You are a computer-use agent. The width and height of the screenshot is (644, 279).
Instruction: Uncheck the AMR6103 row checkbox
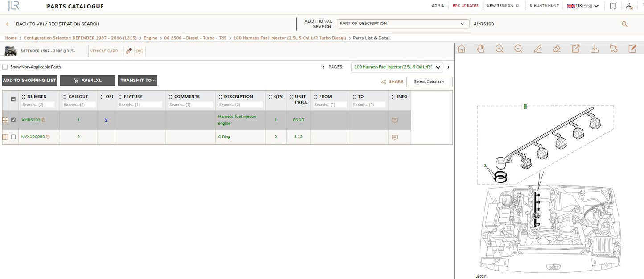pyautogui.click(x=13, y=120)
